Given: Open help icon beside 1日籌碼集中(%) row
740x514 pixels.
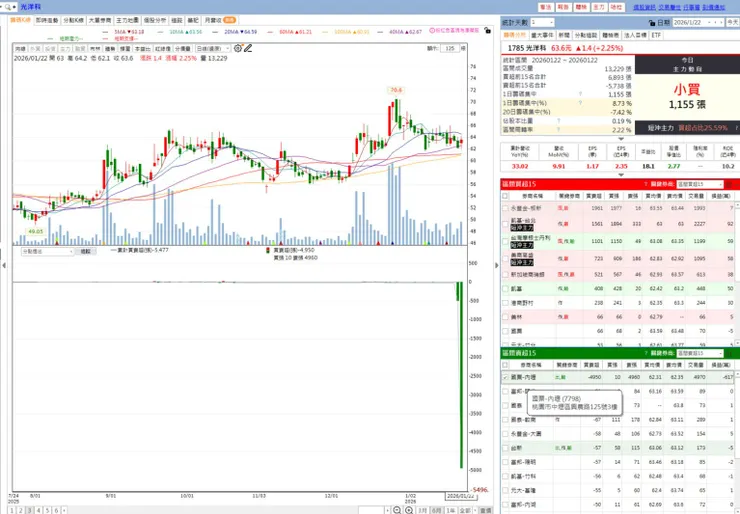Looking at the screenshot, I should (x=580, y=103).
